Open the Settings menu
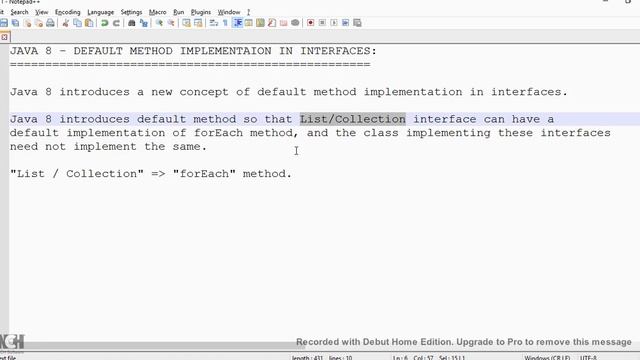 tap(131, 12)
